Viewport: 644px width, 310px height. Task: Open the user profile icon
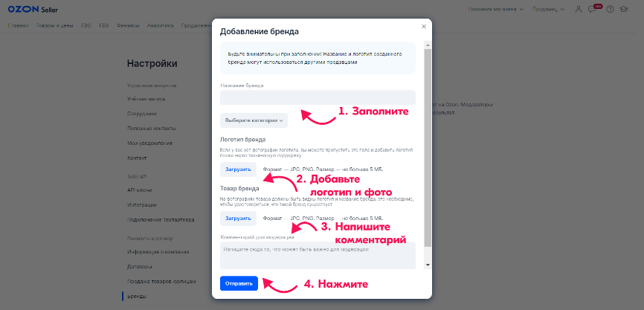click(579, 9)
